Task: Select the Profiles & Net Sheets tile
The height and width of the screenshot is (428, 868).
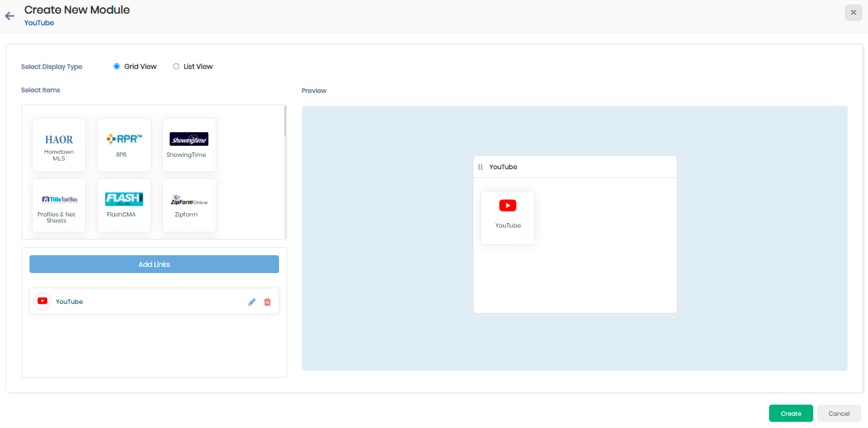Action: click(59, 205)
